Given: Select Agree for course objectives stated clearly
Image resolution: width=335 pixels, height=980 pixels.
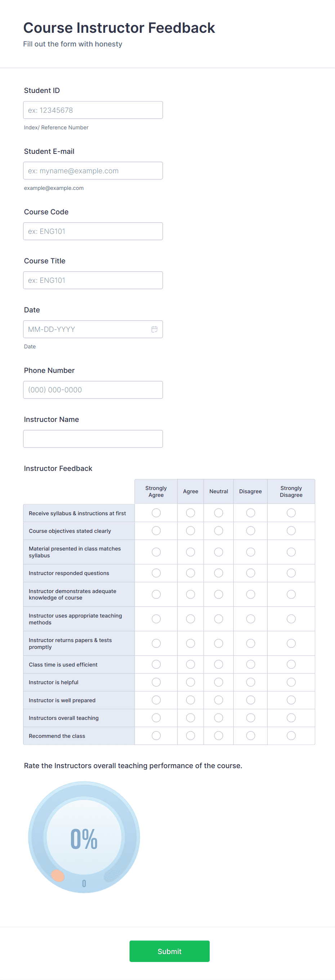Looking at the screenshot, I should coord(191,531).
